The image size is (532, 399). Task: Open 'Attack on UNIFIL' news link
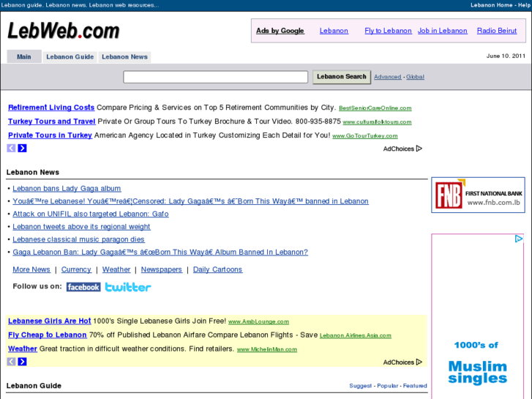(x=91, y=214)
